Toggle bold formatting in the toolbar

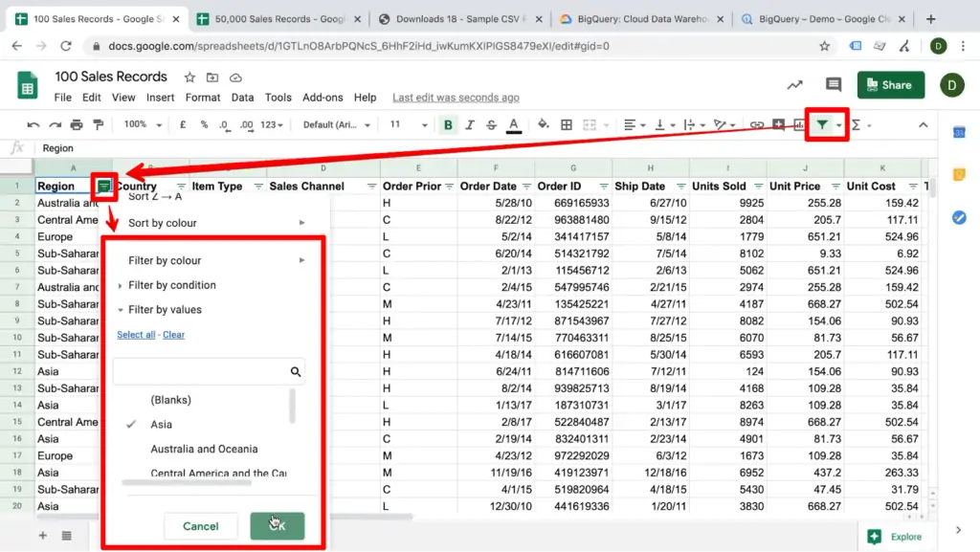pyautogui.click(x=448, y=124)
